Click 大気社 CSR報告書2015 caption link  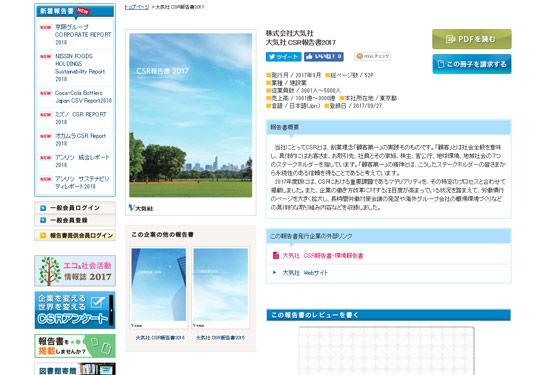point(220,337)
